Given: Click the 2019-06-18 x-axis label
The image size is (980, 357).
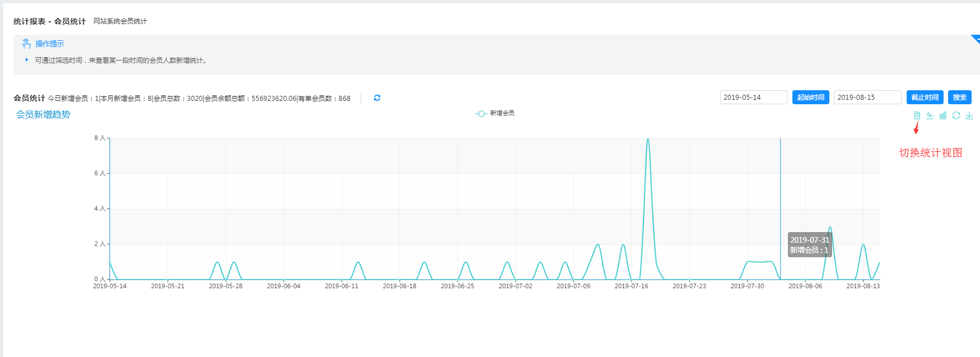Looking at the screenshot, I should [399, 286].
